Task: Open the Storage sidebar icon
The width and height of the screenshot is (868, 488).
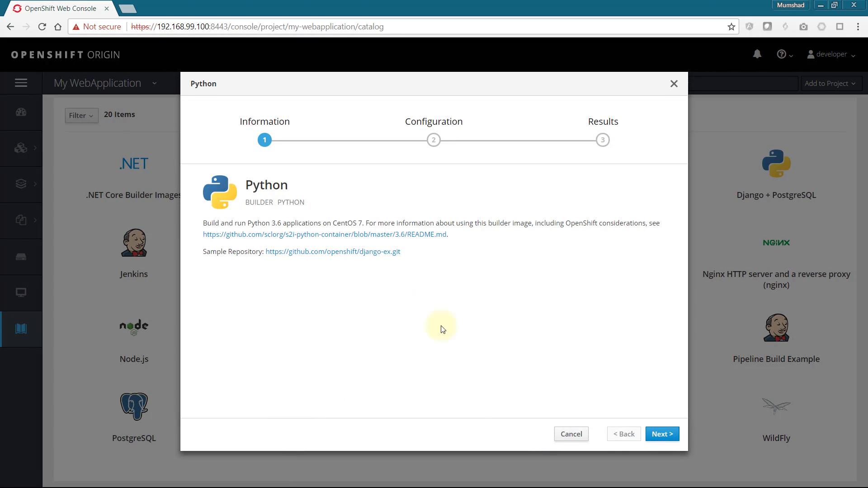Action: [x=21, y=257]
